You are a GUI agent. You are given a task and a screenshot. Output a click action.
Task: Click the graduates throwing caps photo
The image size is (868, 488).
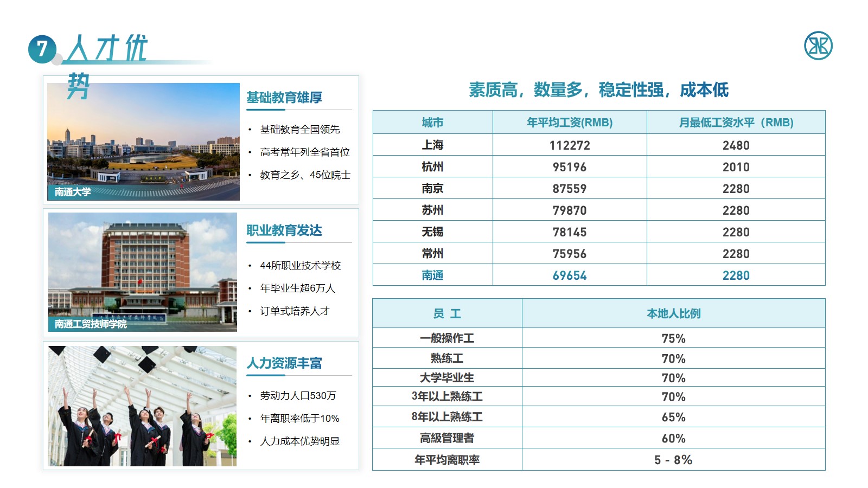click(142, 406)
